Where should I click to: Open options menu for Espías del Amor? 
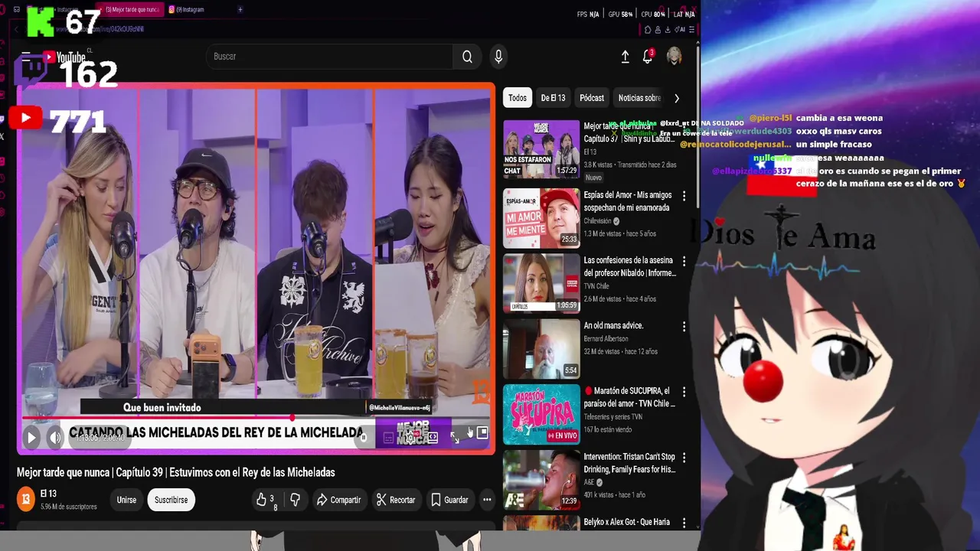click(x=684, y=196)
